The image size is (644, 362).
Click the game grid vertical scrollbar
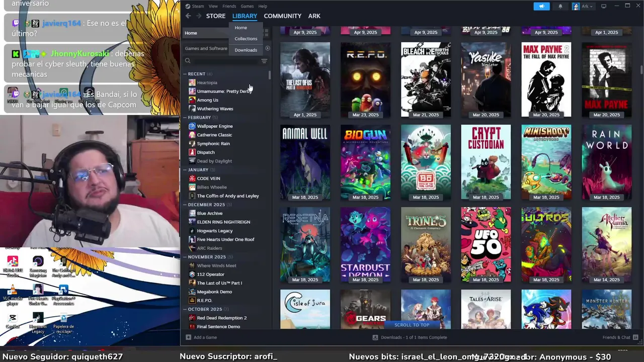click(641, 70)
